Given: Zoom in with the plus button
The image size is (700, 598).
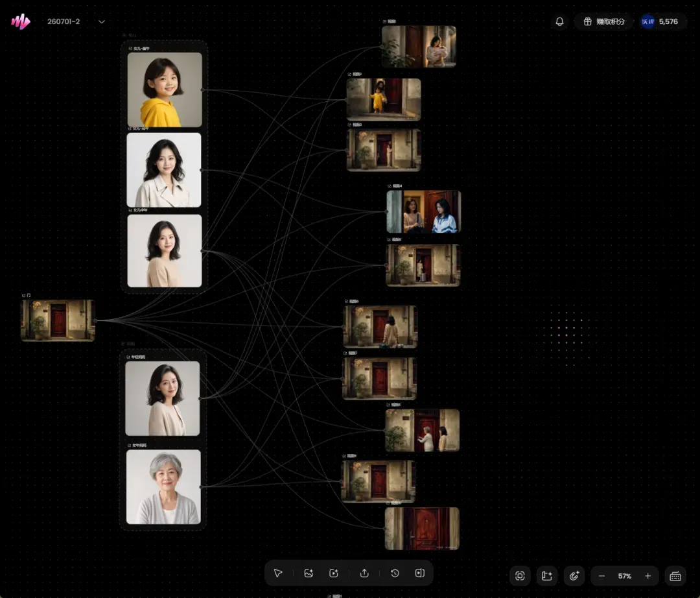Looking at the screenshot, I should click(647, 576).
